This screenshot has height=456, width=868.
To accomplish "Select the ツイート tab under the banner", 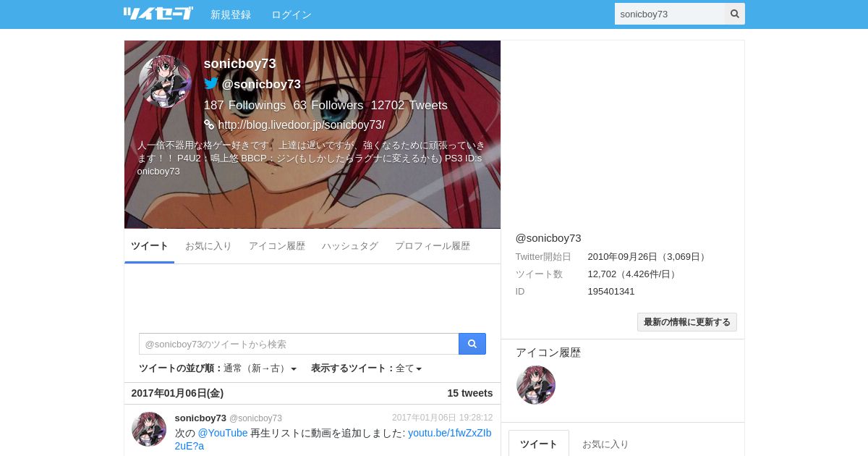I will [x=150, y=246].
